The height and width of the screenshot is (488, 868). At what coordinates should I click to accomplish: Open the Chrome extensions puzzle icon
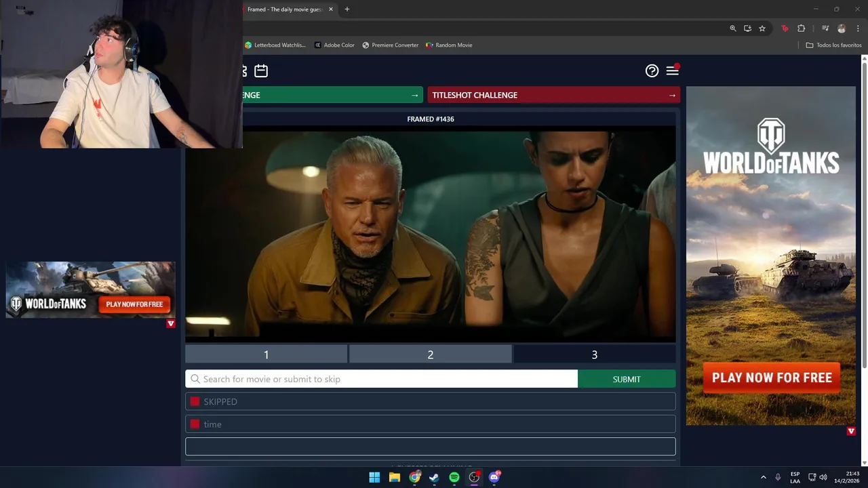pyautogui.click(x=801, y=28)
